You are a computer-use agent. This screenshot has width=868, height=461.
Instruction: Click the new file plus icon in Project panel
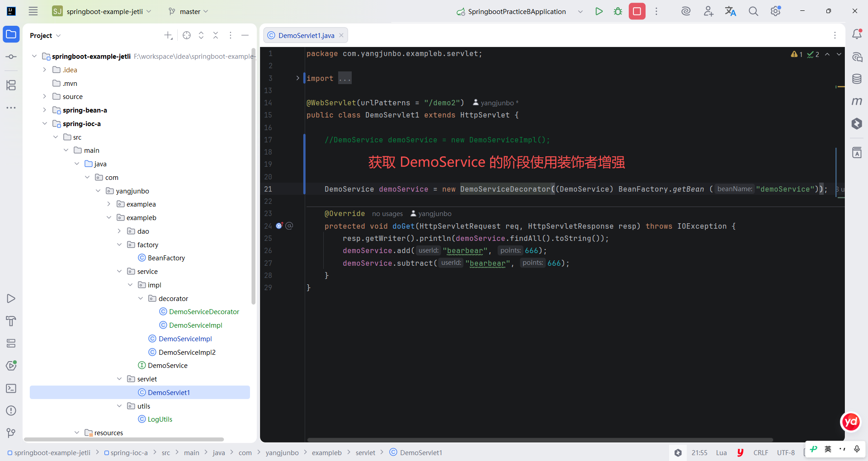point(168,35)
